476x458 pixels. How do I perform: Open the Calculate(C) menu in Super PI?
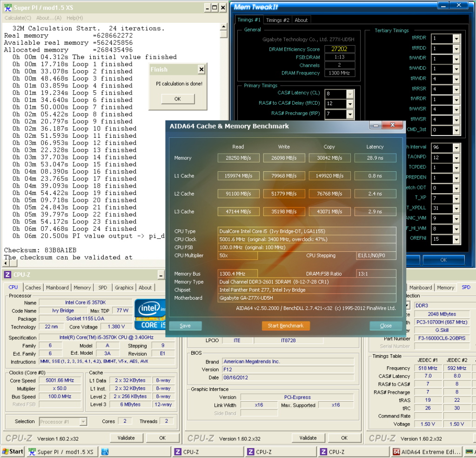[18, 18]
